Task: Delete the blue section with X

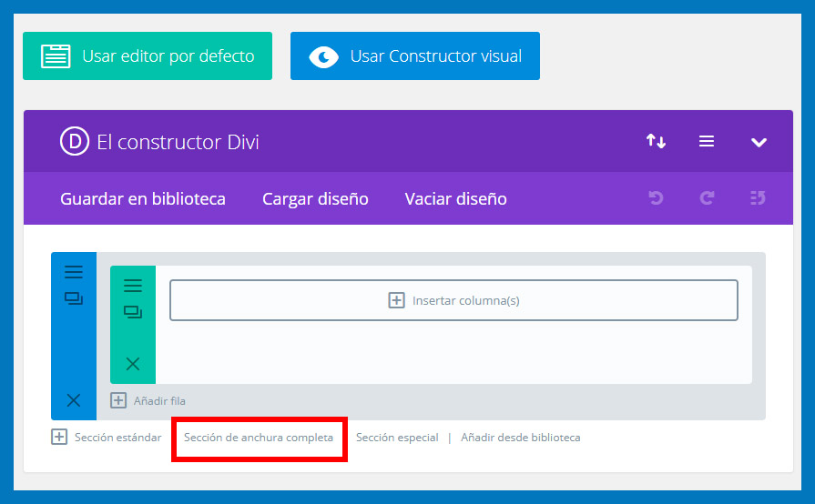Action: [x=74, y=400]
